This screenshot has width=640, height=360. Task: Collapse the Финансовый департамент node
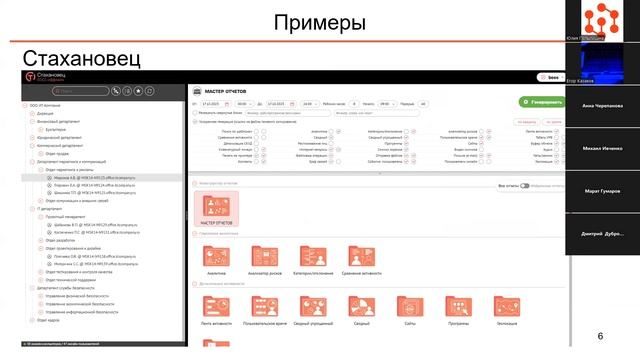(x=32, y=122)
